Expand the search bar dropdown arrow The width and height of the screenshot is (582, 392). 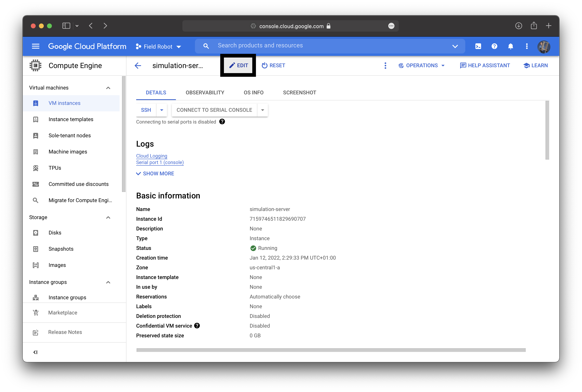point(455,46)
